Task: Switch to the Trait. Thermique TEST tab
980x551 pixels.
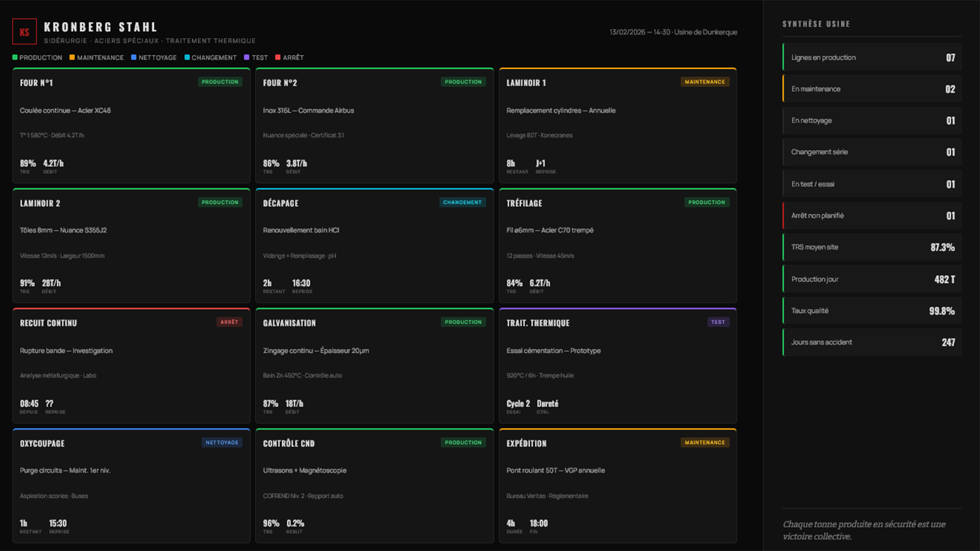Action: click(718, 322)
